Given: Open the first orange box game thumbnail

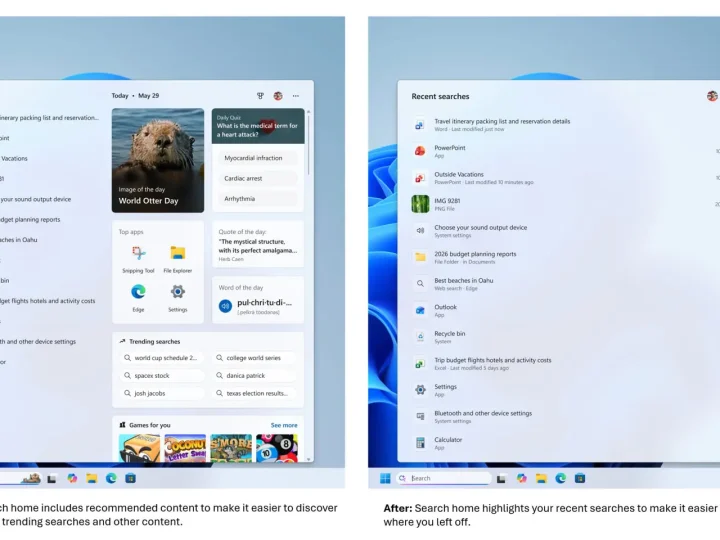Looking at the screenshot, I should 139,448.
